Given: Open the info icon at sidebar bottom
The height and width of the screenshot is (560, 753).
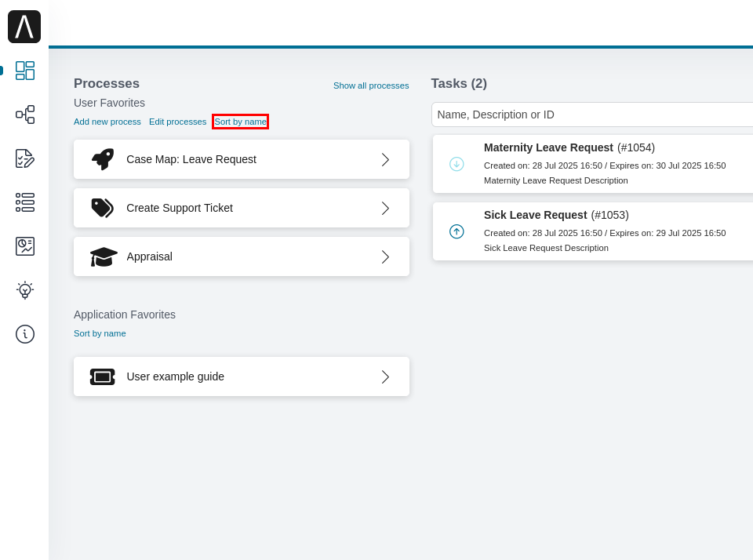Looking at the screenshot, I should [x=24, y=334].
